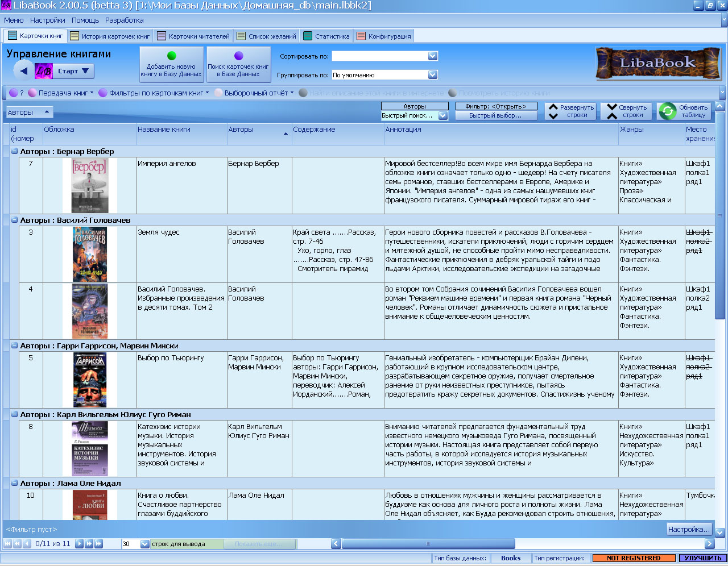Click the NOT REGISTERED status label
The image size is (728, 566).
(x=634, y=558)
